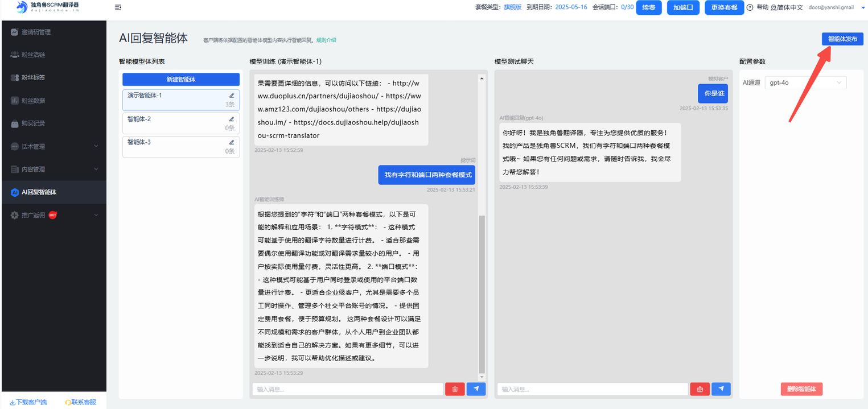
Task: Open the AI通道 gpt-4o dropdown
Action: click(805, 82)
